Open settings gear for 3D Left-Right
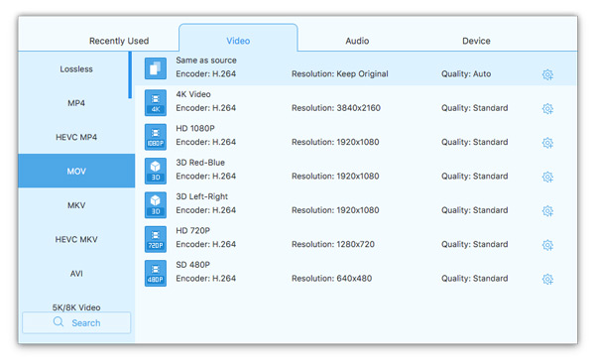This screenshot has height=364, width=595. pyautogui.click(x=547, y=210)
